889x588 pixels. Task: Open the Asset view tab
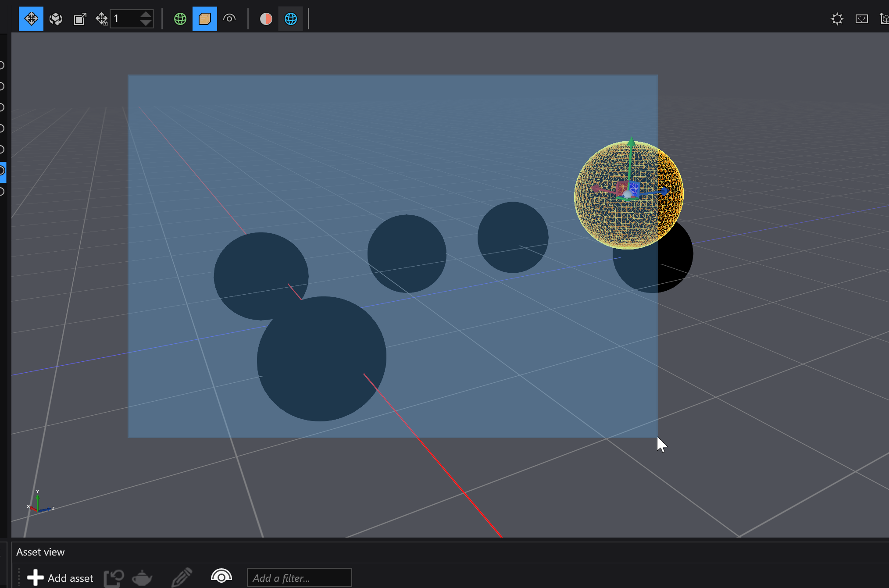pyautogui.click(x=40, y=552)
